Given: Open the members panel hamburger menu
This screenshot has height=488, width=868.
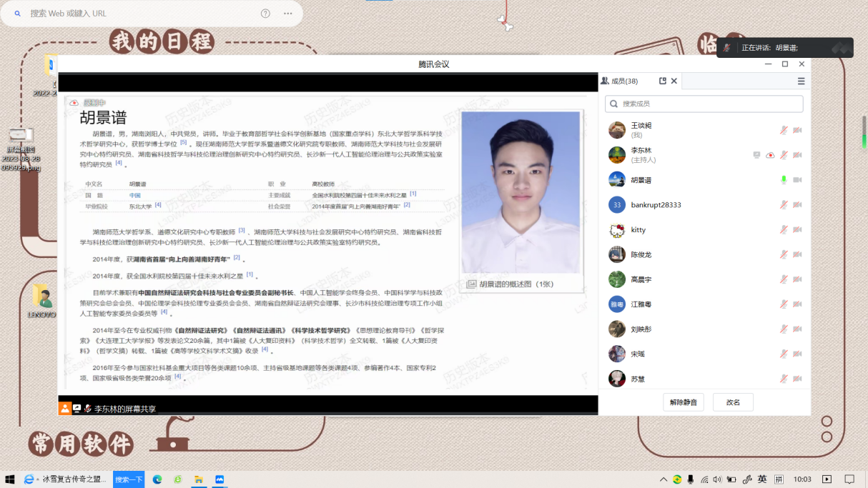Looking at the screenshot, I should point(801,81).
